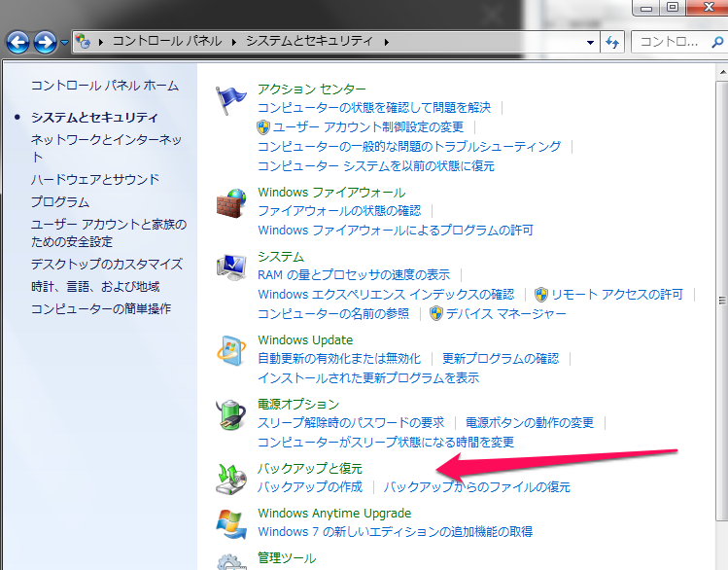Open コンピューター システムを以前の状態に復元 link
The height and width of the screenshot is (570, 728).
pos(376,166)
